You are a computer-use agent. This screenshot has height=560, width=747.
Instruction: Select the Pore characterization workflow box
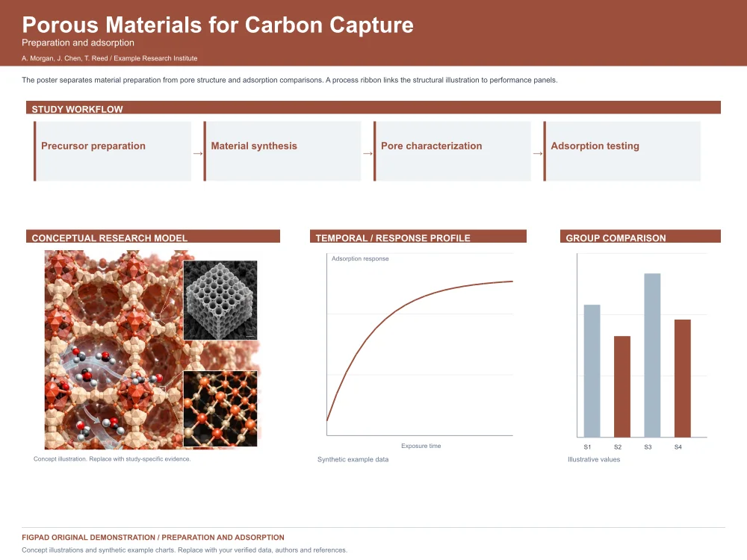click(x=452, y=151)
